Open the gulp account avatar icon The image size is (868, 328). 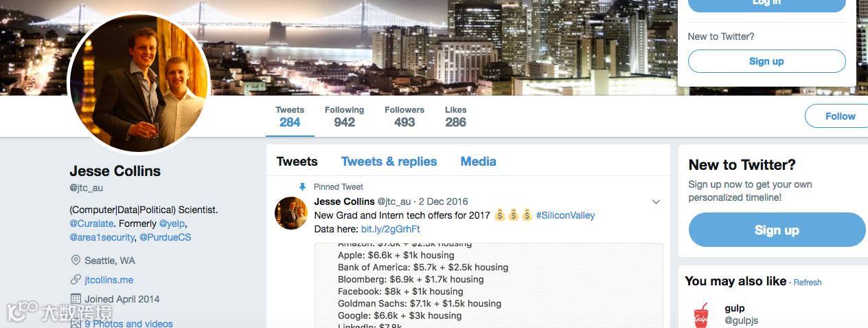(x=701, y=315)
